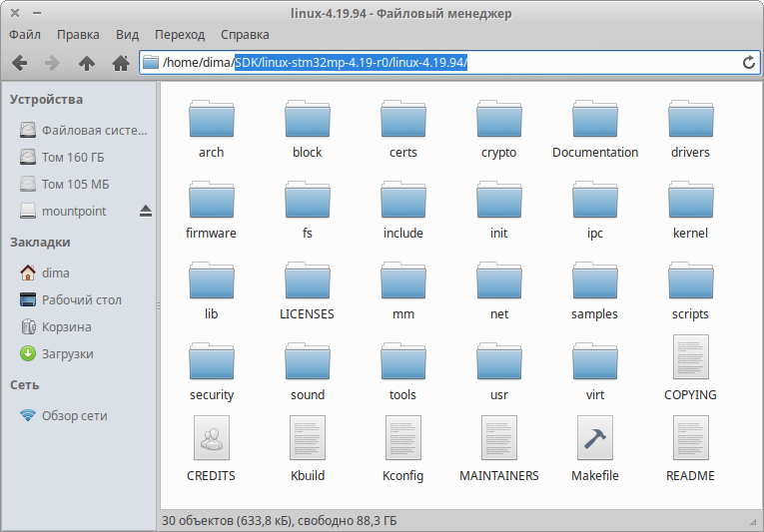Select the include folder
The image size is (764, 532).
coord(402,211)
